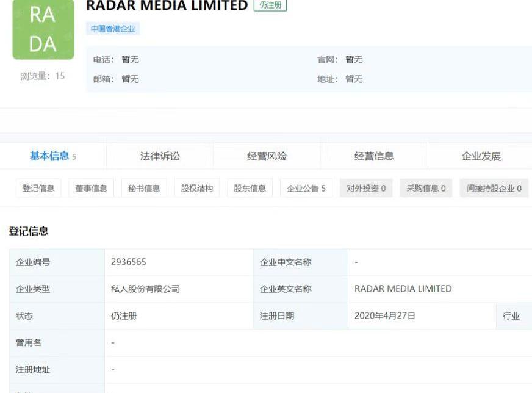Select the 间接持股企业 0 button
This screenshot has width=532, height=393.
pos(494,189)
